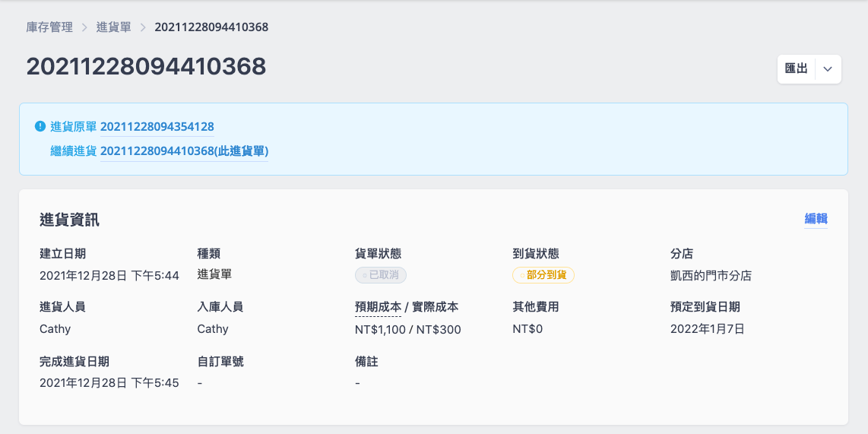Click breadcrumb chevron before order number
Screen dimensions: 868x434
coord(143,27)
